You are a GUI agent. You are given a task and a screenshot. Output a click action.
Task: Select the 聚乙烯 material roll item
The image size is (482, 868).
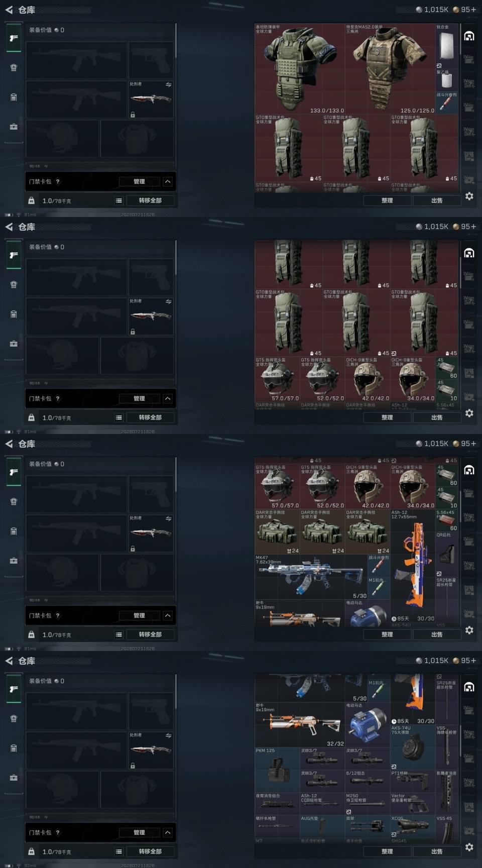coord(447,80)
